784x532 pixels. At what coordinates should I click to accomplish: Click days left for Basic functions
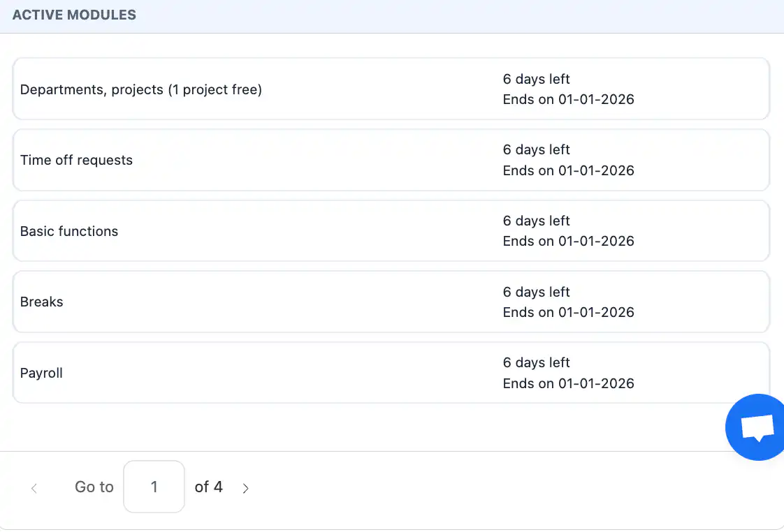(x=537, y=221)
